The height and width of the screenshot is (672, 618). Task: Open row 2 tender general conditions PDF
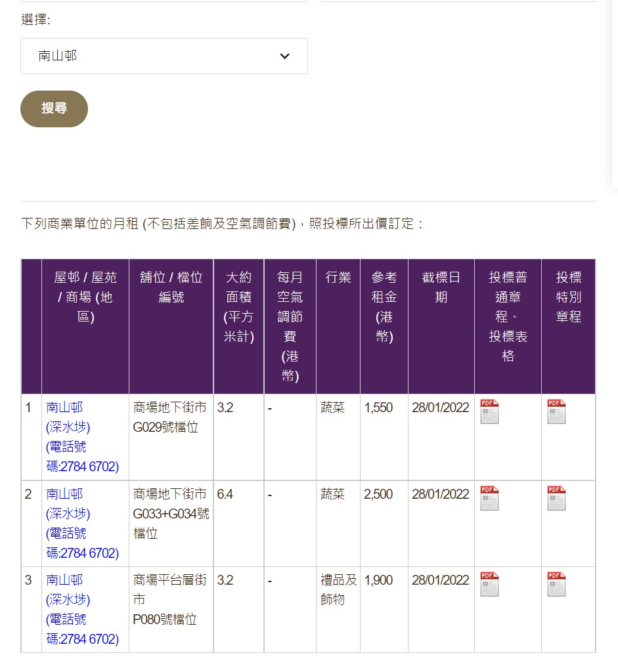pos(489,498)
